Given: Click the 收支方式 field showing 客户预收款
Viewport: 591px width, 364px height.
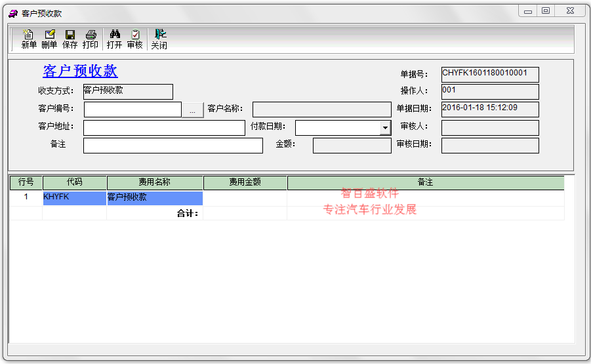Looking at the screenshot, I should coord(128,92).
